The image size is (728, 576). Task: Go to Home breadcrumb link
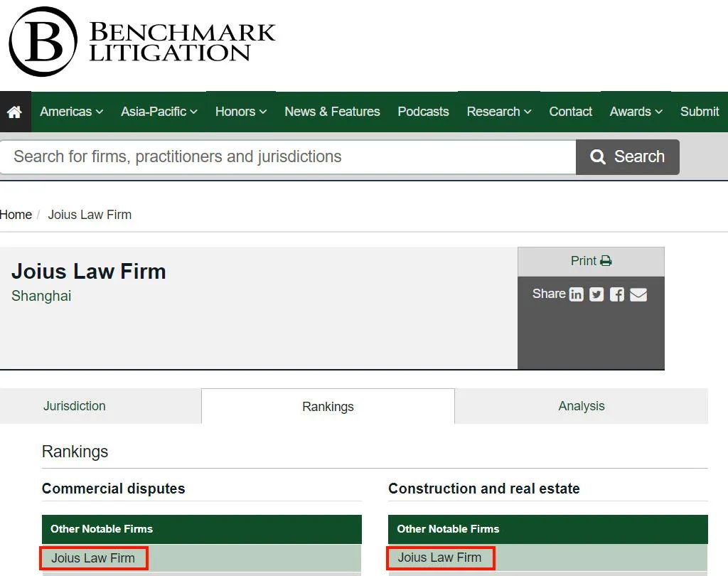click(x=16, y=215)
